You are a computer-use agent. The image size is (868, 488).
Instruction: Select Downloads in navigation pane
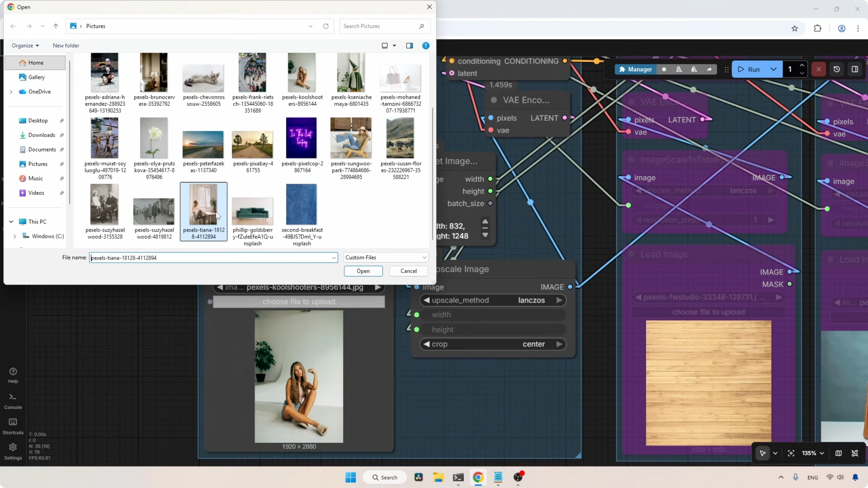(42, 135)
